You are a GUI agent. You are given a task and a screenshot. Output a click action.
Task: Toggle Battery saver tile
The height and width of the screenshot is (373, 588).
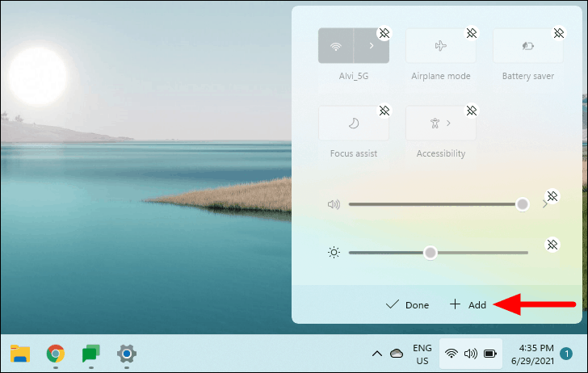click(528, 46)
